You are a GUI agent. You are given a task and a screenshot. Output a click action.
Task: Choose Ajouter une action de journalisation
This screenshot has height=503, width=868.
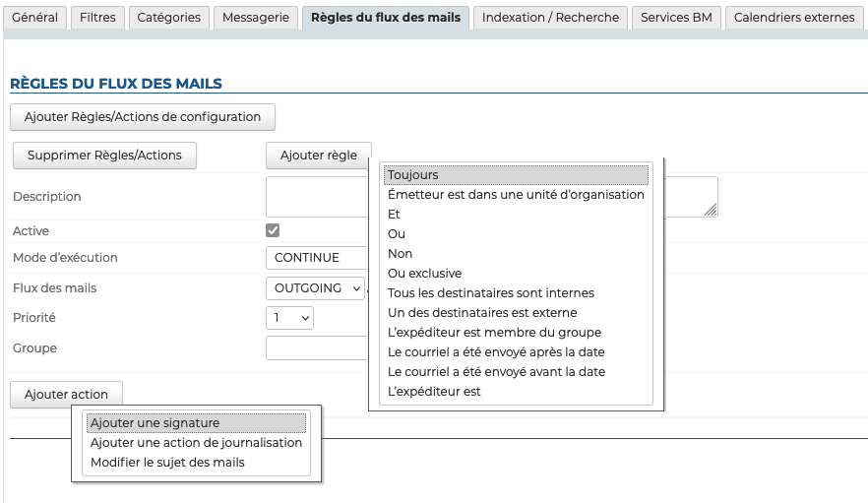pos(196,443)
